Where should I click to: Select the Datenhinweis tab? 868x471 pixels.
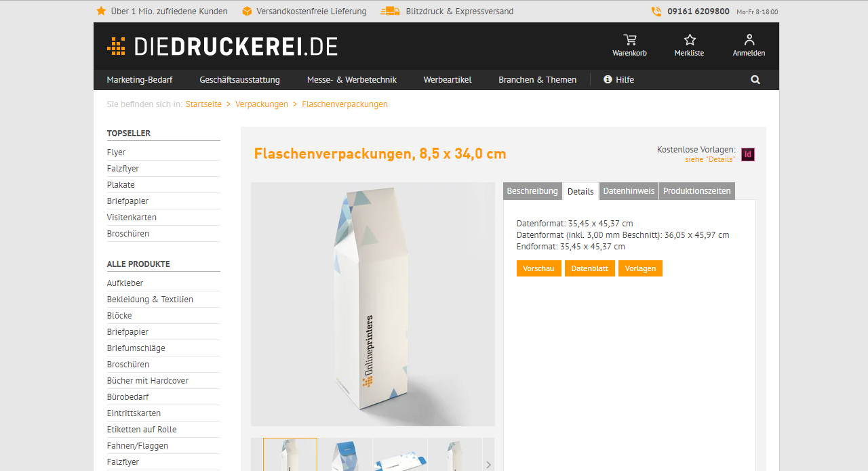[x=629, y=191]
